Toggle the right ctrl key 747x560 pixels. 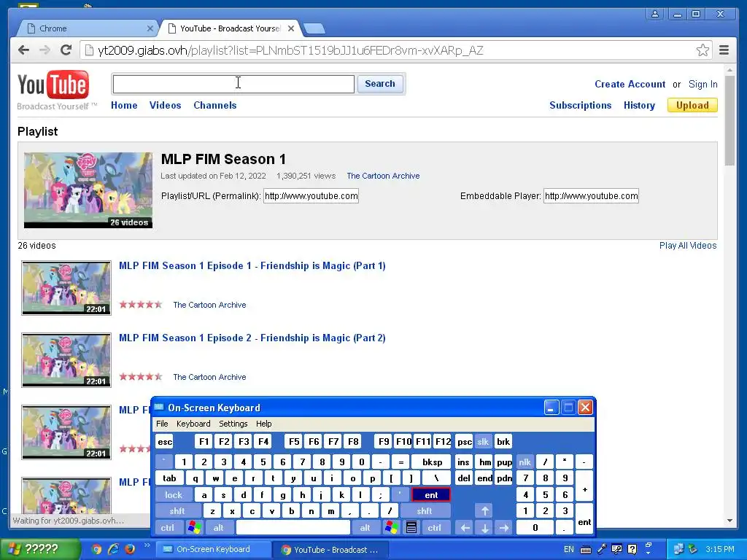434,528
